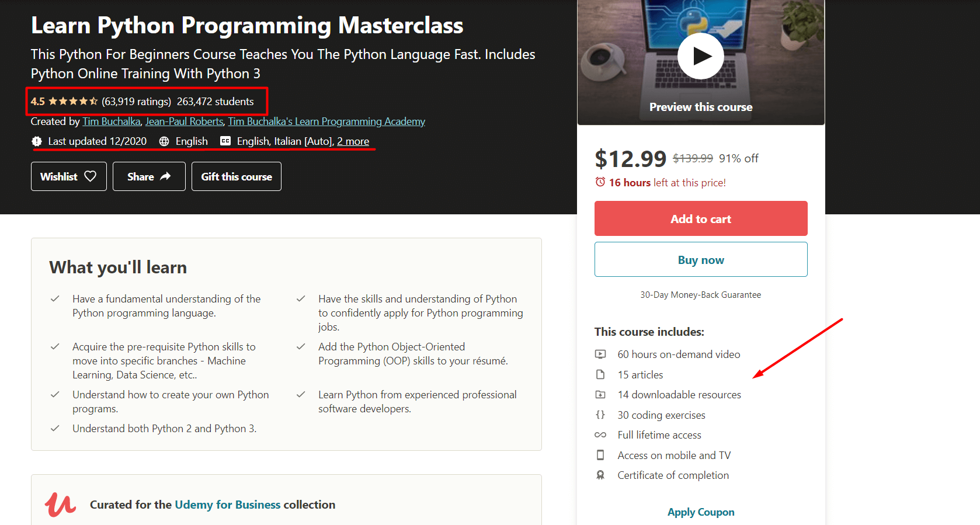Play the course preview video
Image resolution: width=980 pixels, height=525 pixels.
pyautogui.click(x=700, y=56)
